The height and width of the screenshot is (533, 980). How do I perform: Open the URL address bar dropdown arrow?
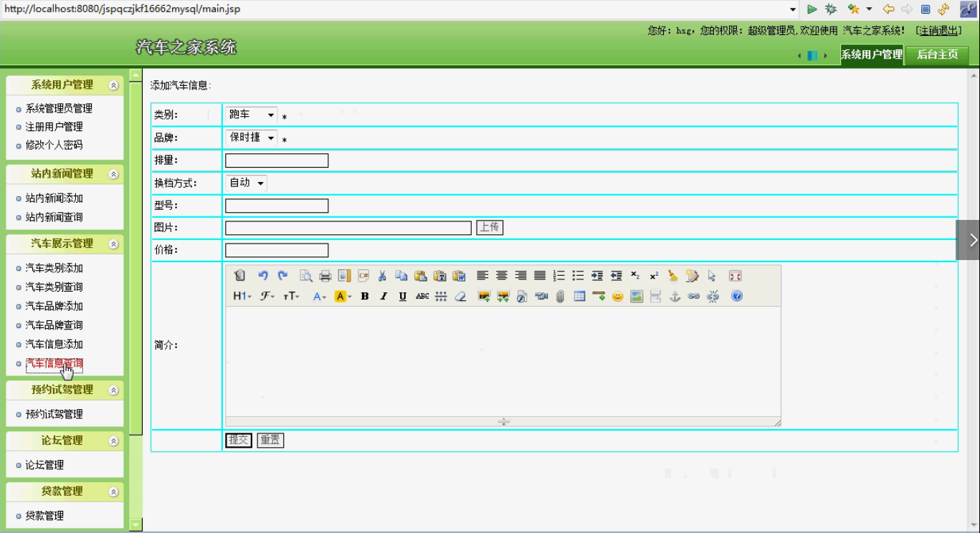(x=793, y=9)
